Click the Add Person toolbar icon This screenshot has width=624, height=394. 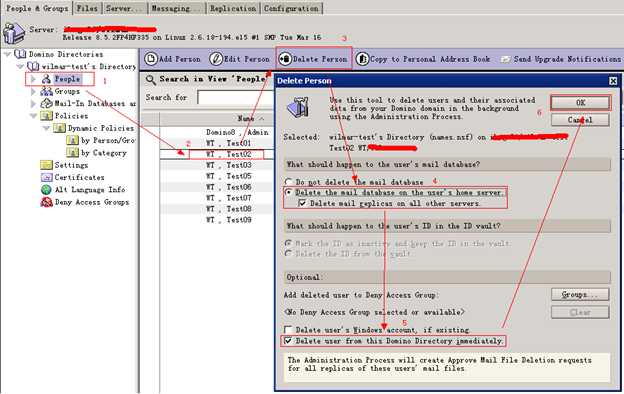pos(151,59)
